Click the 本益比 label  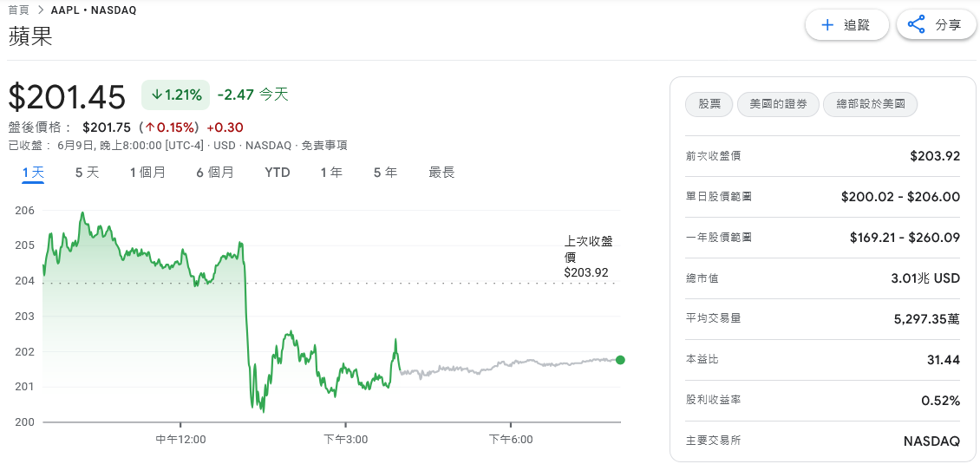click(x=702, y=360)
